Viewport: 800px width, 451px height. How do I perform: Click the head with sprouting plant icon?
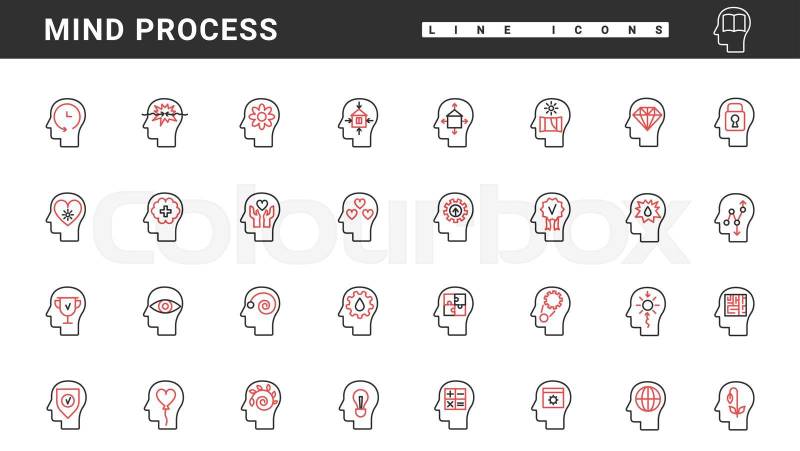[x=734, y=406]
